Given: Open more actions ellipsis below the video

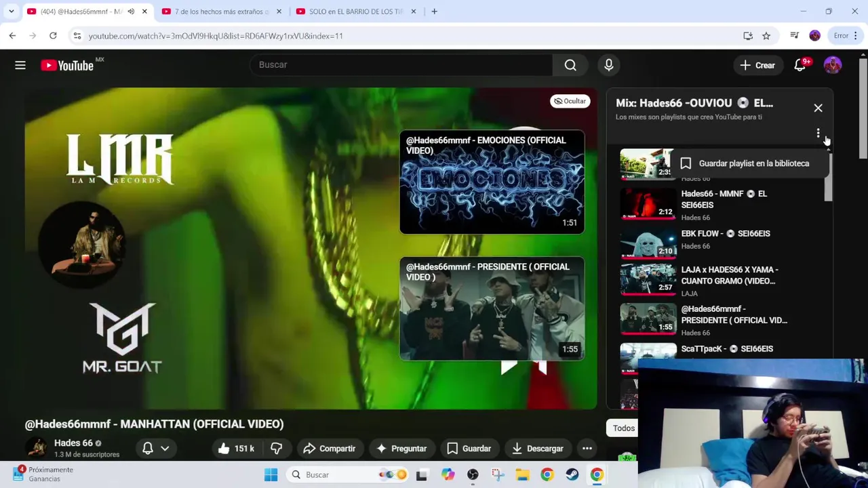Looking at the screenshot, I should (587, 449).
